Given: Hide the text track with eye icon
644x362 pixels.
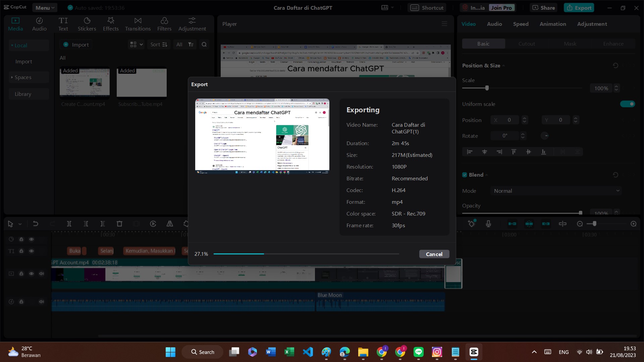Looking at the screenshot, I should coord(31,251).
